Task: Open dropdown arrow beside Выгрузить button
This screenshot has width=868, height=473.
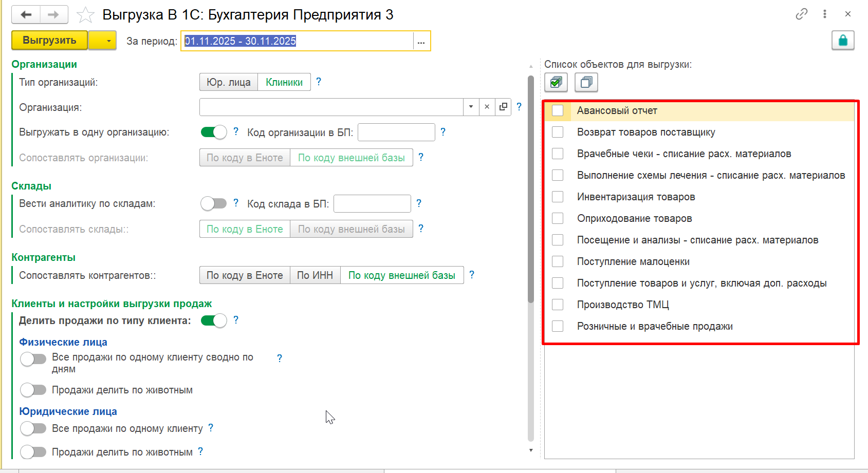Action: coord(108,41)
